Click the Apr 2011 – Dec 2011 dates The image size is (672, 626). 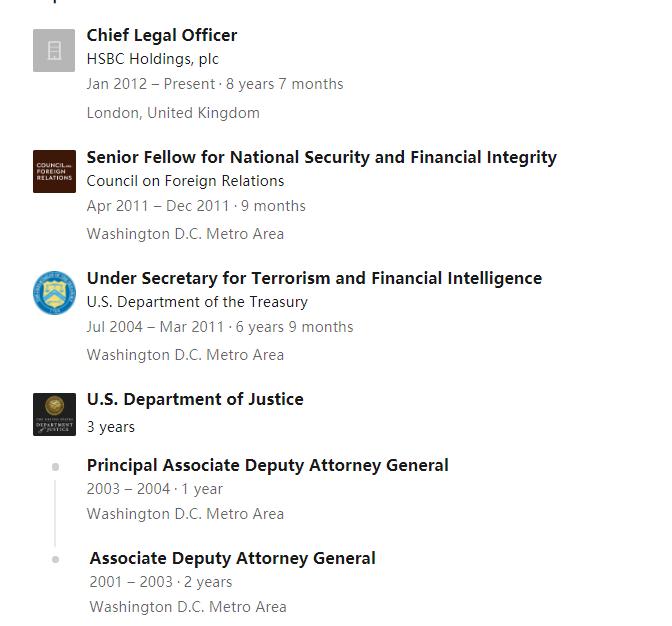[158, 206]
